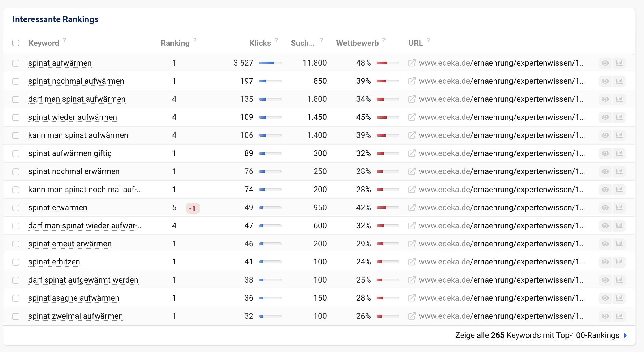Select checkbox for spinat aufwärmen giftig

tap(16, 153)
